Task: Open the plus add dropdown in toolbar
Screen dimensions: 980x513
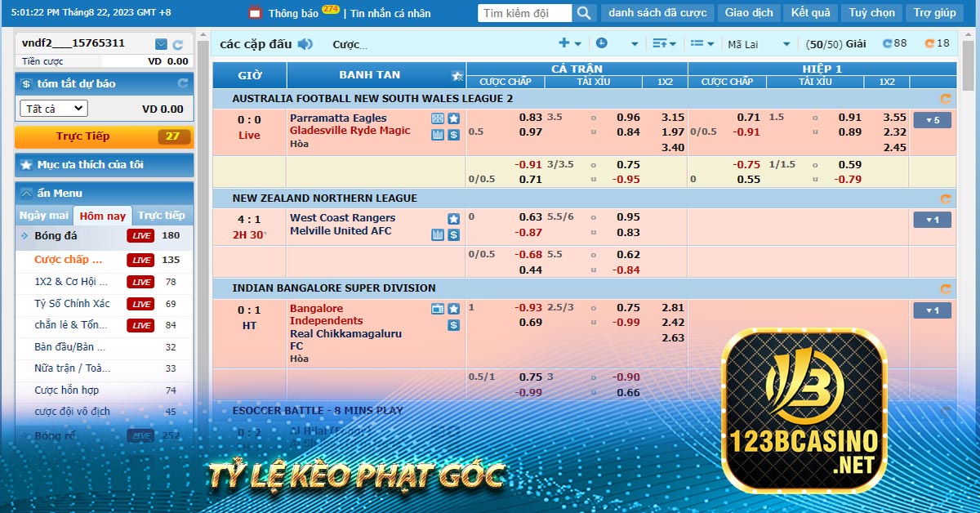Action: pyautogui.click(x=570, y=44)
